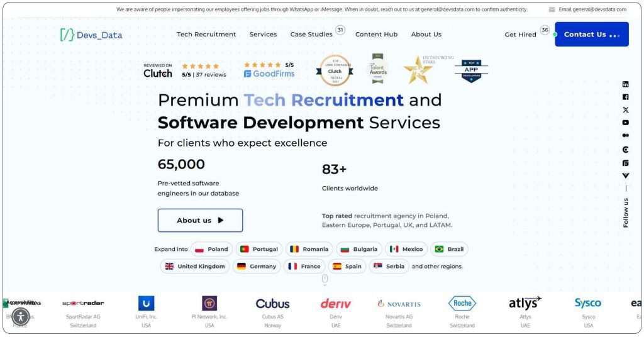Select the Bulgaria region chip
The image size is (644, 337).
pyautogui.click(x=359, y=249)
